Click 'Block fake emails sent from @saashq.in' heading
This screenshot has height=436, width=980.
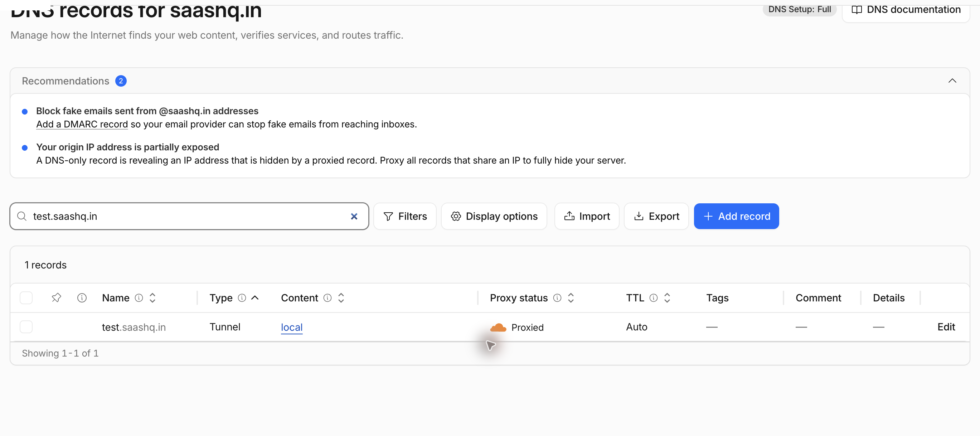point(147,111)
